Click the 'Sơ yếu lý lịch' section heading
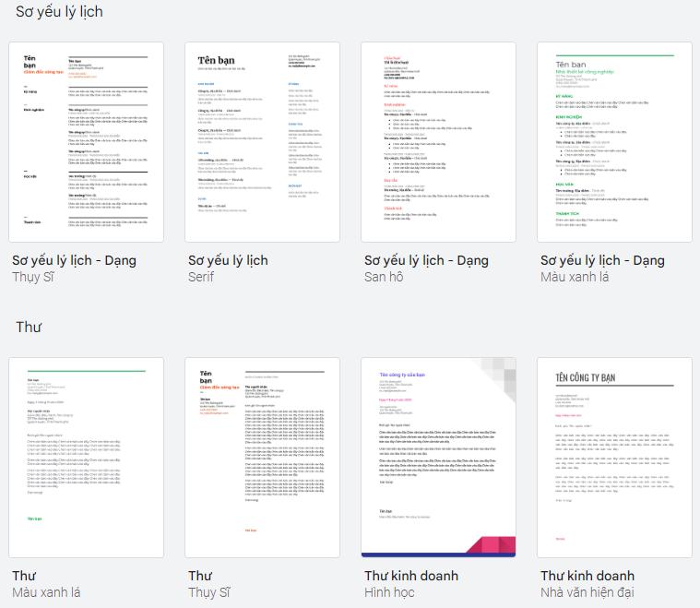Viewport: 700px width, 608px height. 59,12
